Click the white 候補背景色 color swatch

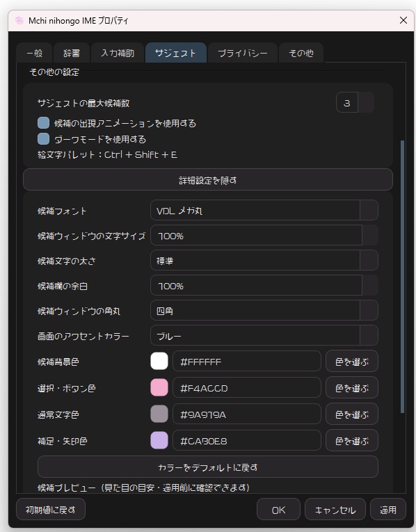(x=159, y=361)
